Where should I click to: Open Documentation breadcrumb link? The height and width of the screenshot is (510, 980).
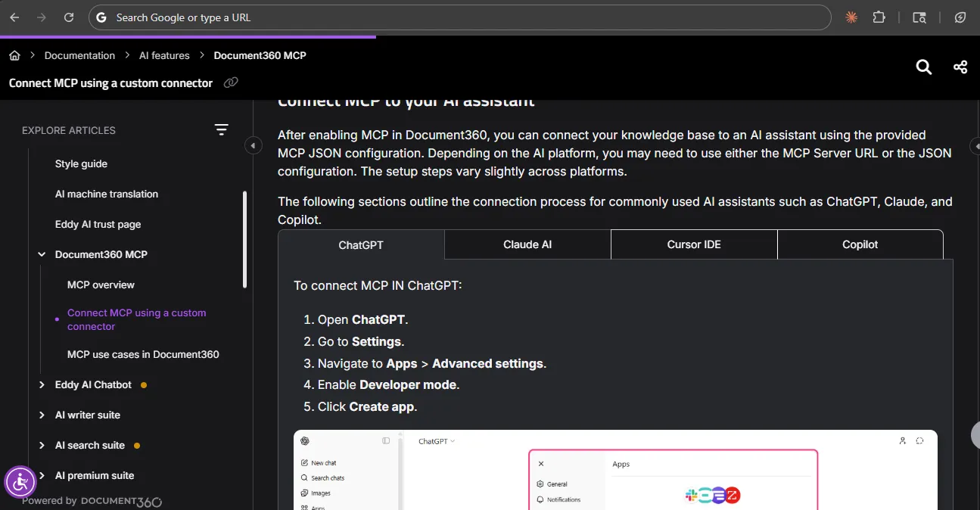click(79, 55)
